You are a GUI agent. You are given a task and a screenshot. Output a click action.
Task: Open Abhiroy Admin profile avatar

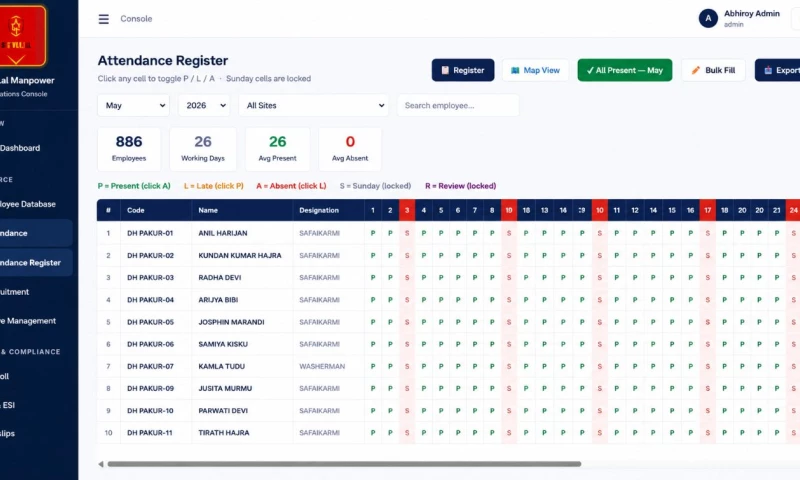pos(708,18)
